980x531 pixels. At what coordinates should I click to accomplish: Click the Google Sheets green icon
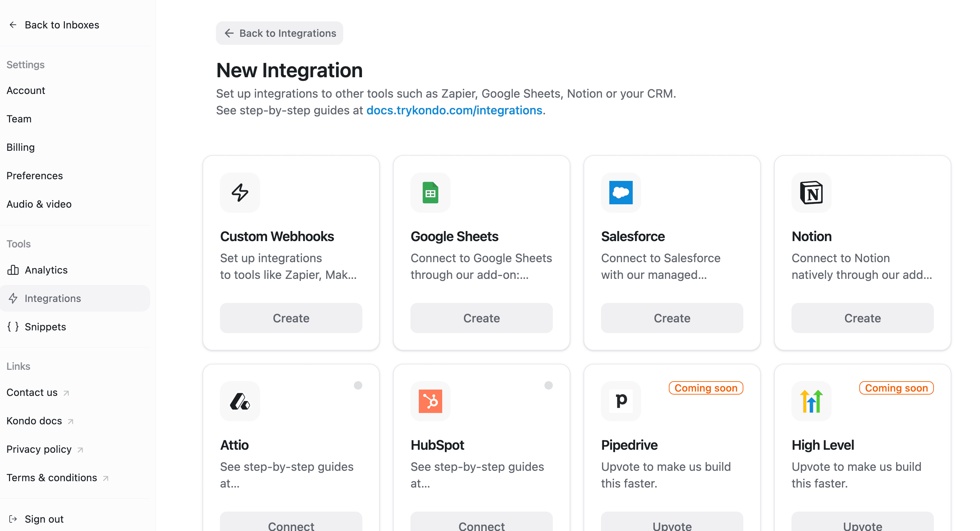click(430, 192)
